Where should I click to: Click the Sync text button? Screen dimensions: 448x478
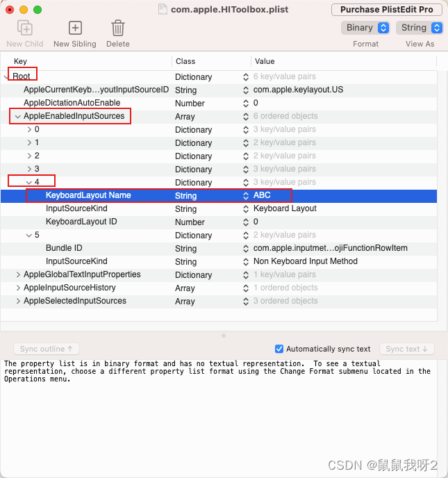406,349
